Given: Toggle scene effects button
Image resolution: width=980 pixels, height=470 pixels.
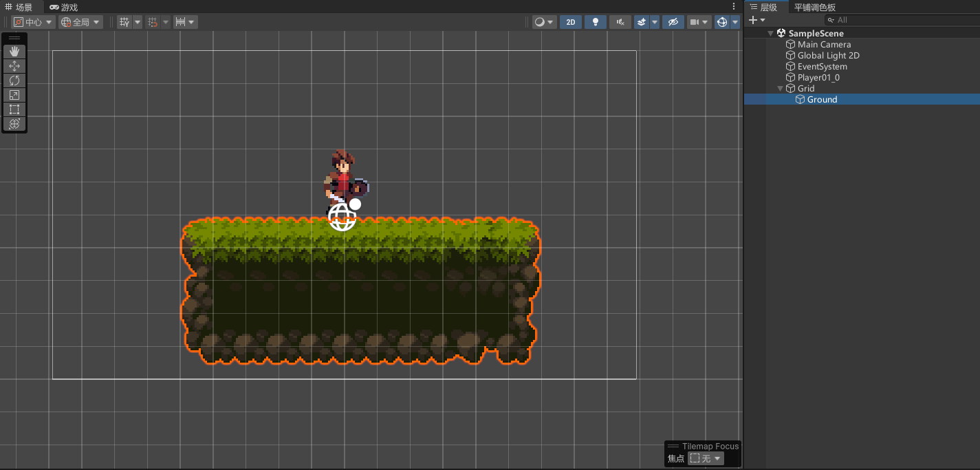Looking at the screenshot, I should (x=641, y=22).
